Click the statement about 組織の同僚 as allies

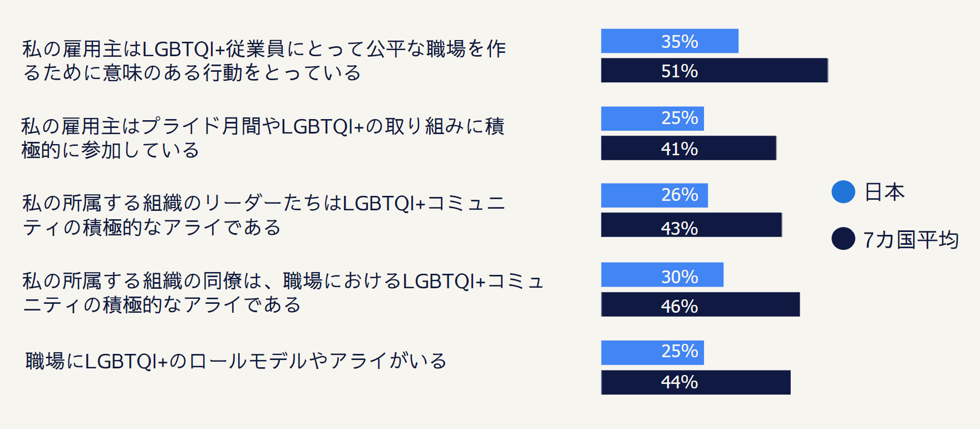[x=283, y=293]
